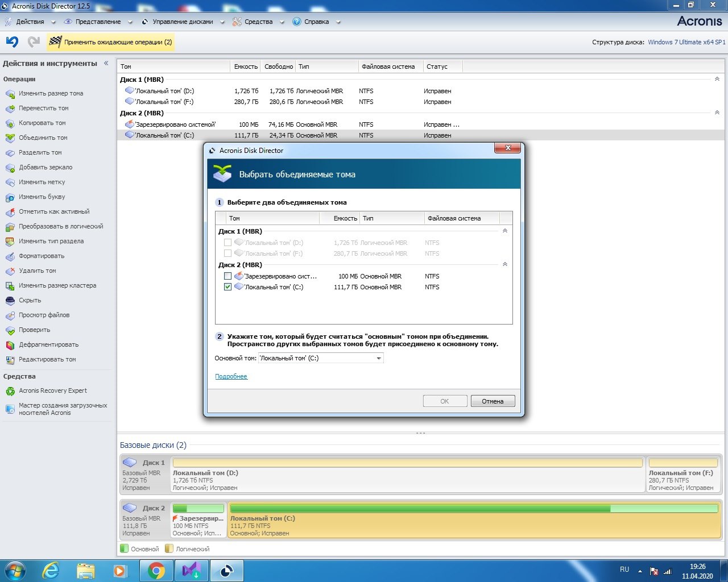Open the Представление menu
The width and height of the screenshot is (728, 582).
coord(98,22)
